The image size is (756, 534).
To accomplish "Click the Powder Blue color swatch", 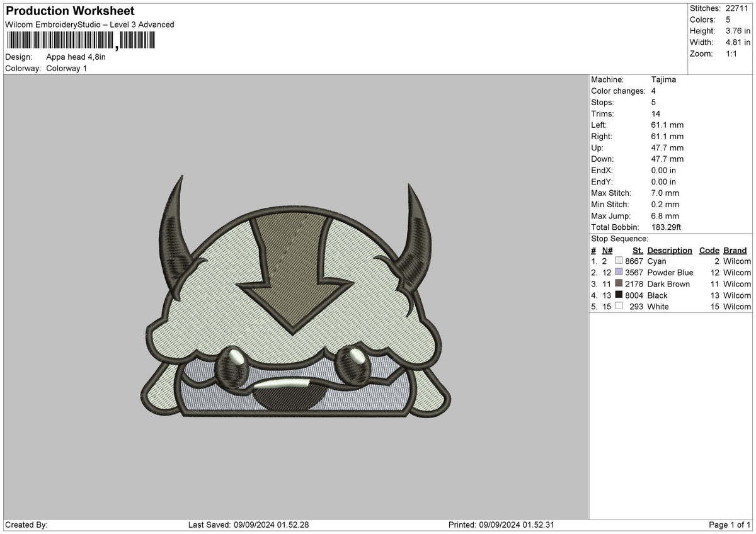I will [x=620, y=273].
